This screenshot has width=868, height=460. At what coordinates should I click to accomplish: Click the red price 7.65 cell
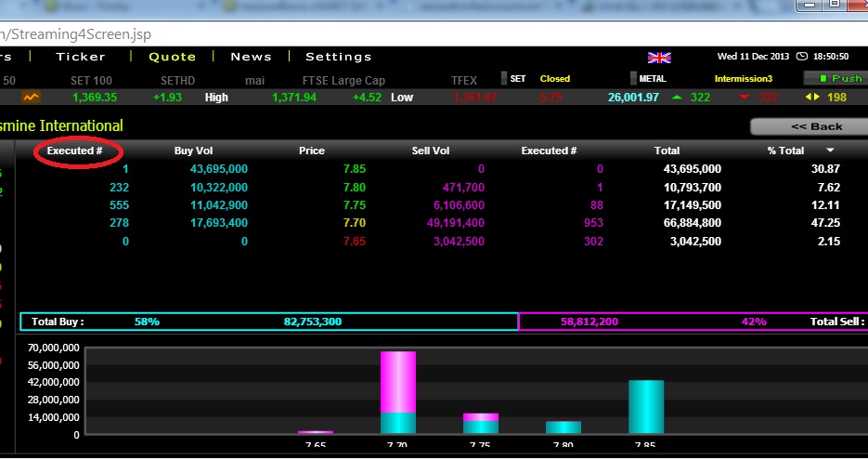pos(355,241)
